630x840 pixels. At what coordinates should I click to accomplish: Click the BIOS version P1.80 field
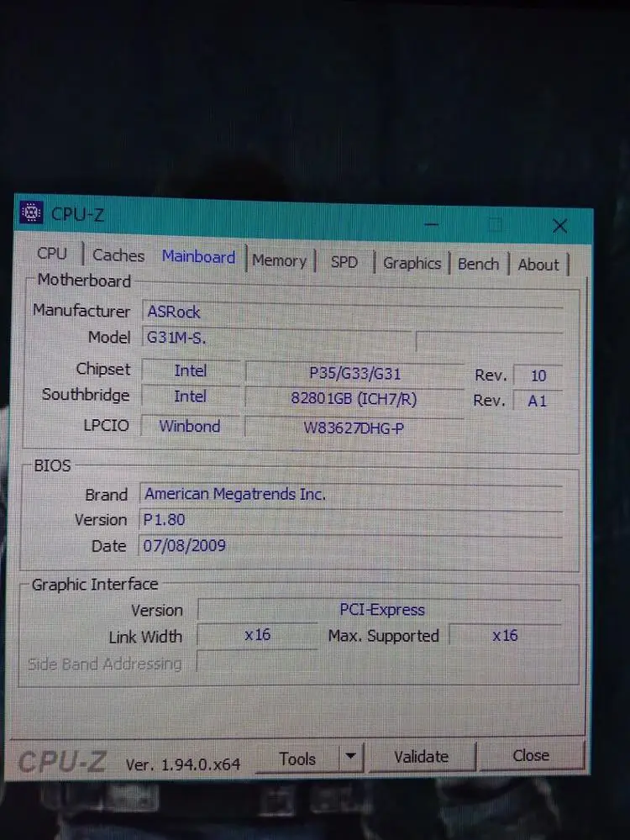tap(351, 520)
